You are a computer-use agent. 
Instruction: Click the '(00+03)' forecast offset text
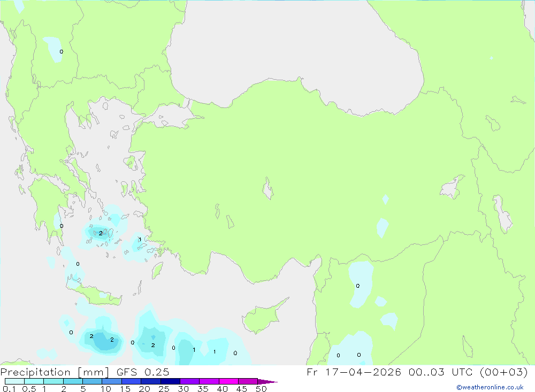click(503, 372)
